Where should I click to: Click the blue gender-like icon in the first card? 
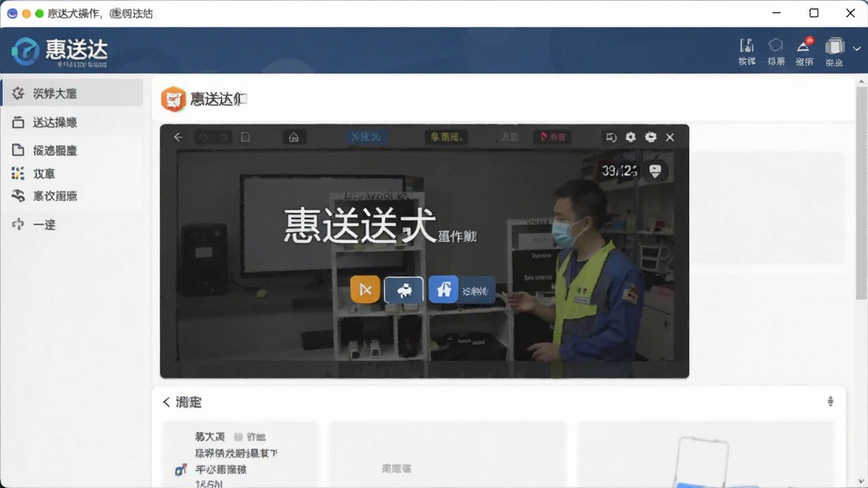[x=181, y=469]
